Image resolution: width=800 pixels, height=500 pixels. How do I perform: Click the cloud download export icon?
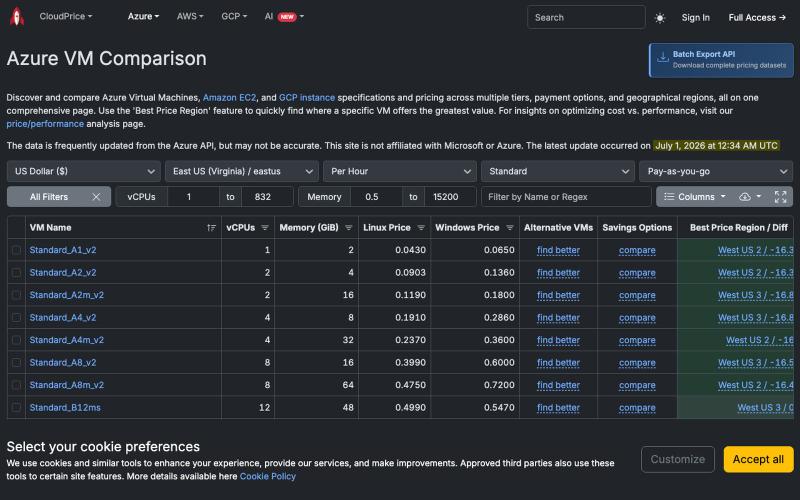(744, 197)
